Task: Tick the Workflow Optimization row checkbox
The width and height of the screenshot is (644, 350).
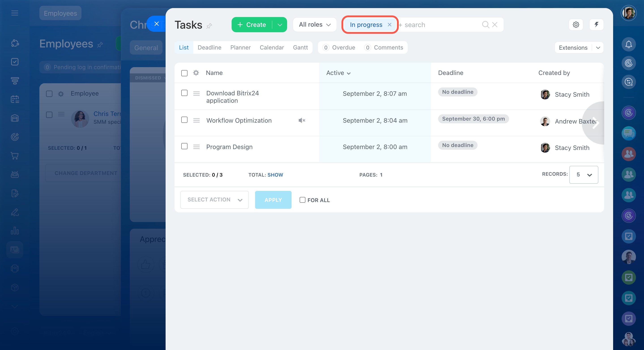Action: tap(184, 120)
